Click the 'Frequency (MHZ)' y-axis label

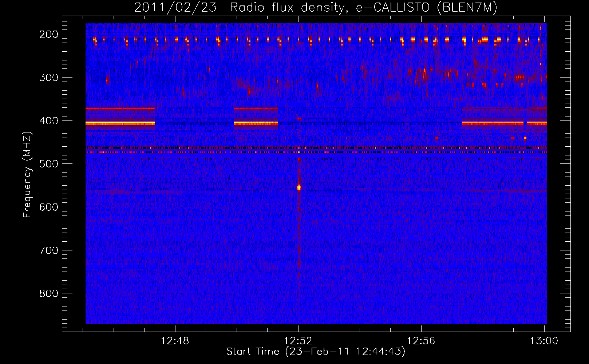(x=27, y=175)
